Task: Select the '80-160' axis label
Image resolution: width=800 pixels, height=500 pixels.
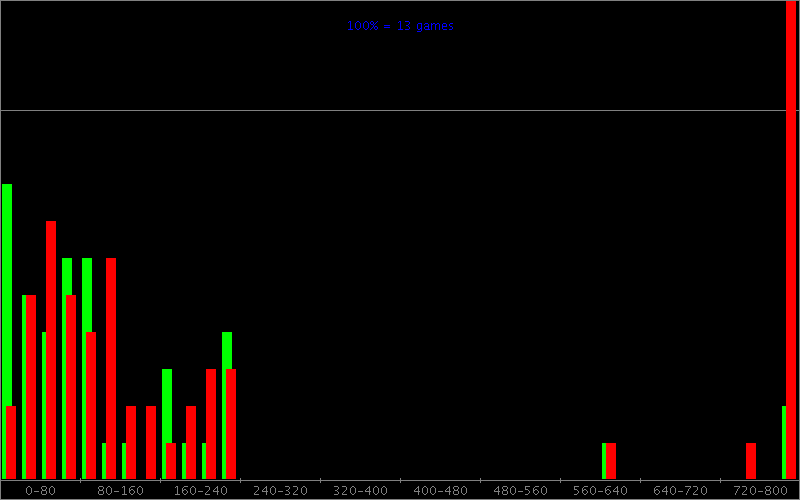Action: (120, 491)
